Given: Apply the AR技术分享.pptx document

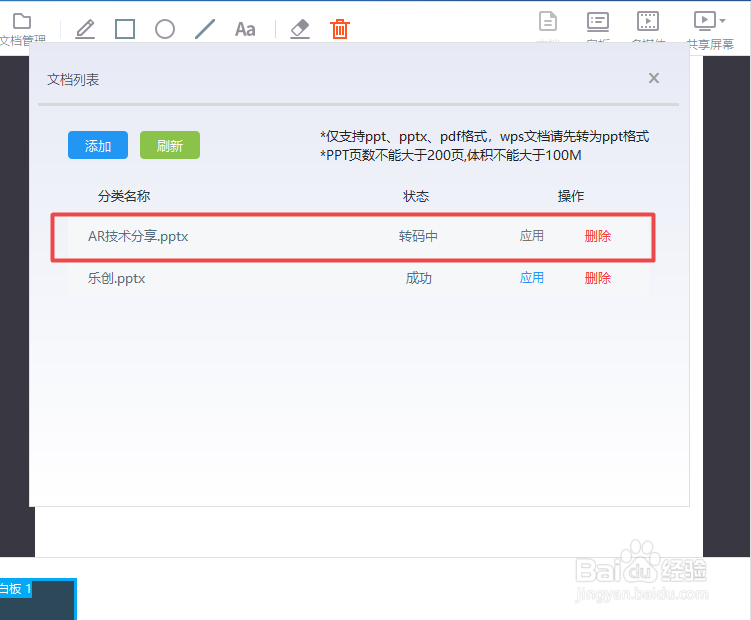Looking at the screenshot, I should coord(532,236).
